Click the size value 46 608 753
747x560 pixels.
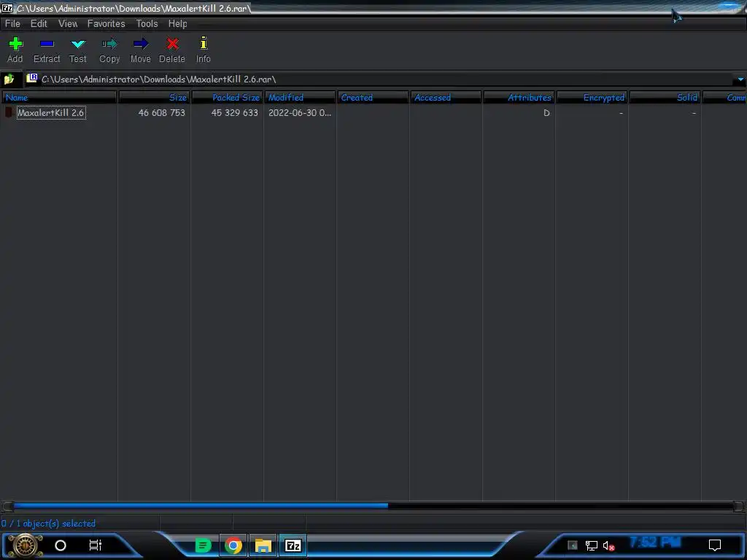161,113
